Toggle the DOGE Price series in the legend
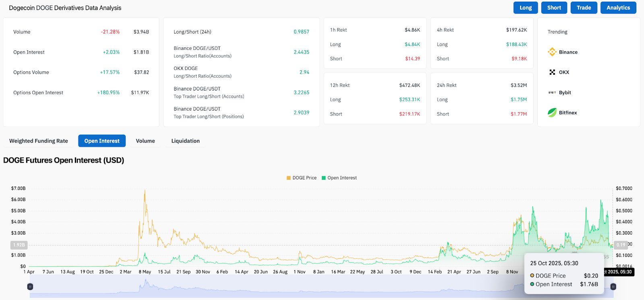The image size is (644, 300). coord(301,178)
